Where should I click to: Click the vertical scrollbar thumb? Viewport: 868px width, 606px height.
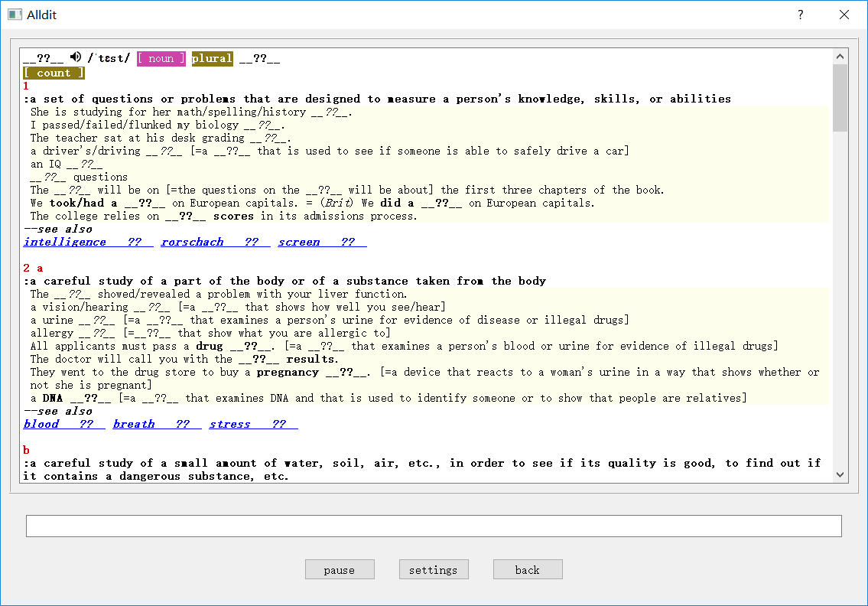point(840,98)
